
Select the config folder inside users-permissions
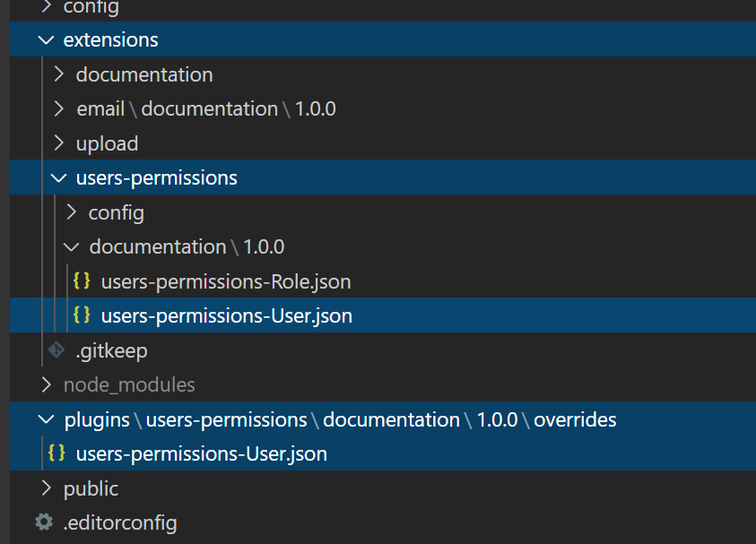pos(116,212)
